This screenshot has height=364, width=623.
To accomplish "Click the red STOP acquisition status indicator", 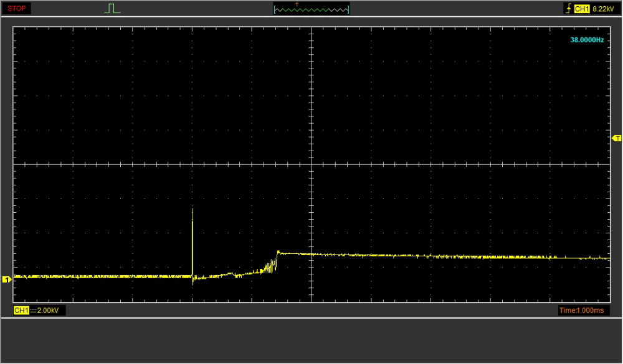I will 16,8.
